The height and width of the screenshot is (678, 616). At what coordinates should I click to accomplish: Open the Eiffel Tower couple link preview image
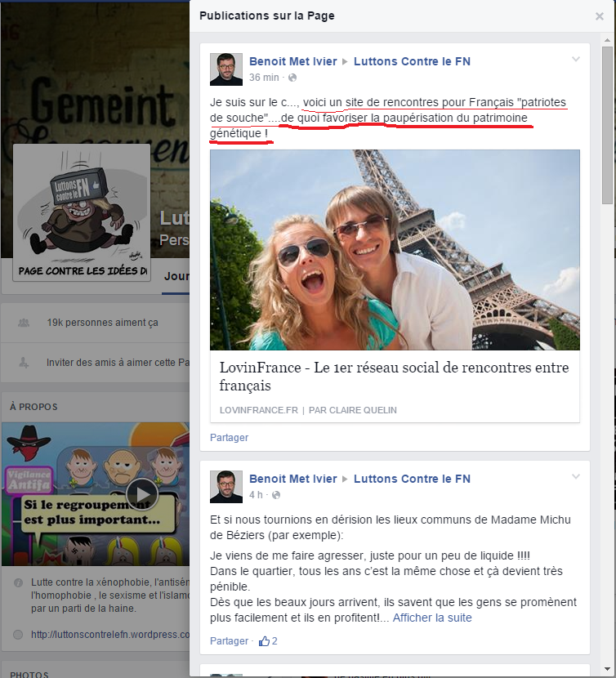[x=395, y=250]
